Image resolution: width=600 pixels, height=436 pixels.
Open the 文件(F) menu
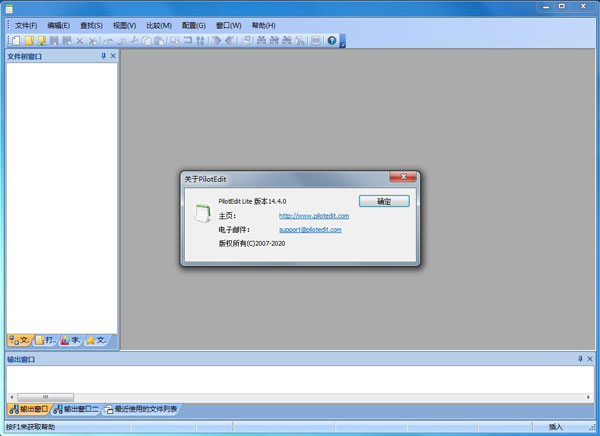[x=26, y=25]
